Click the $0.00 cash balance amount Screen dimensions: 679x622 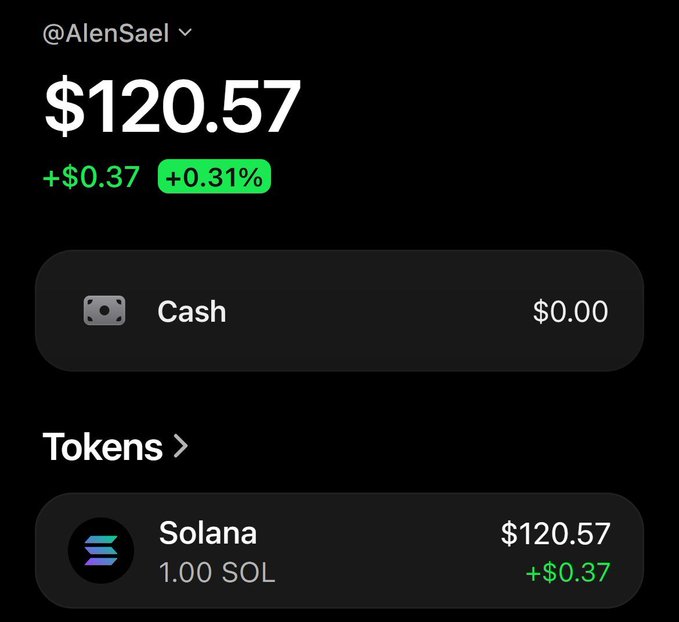570,311
